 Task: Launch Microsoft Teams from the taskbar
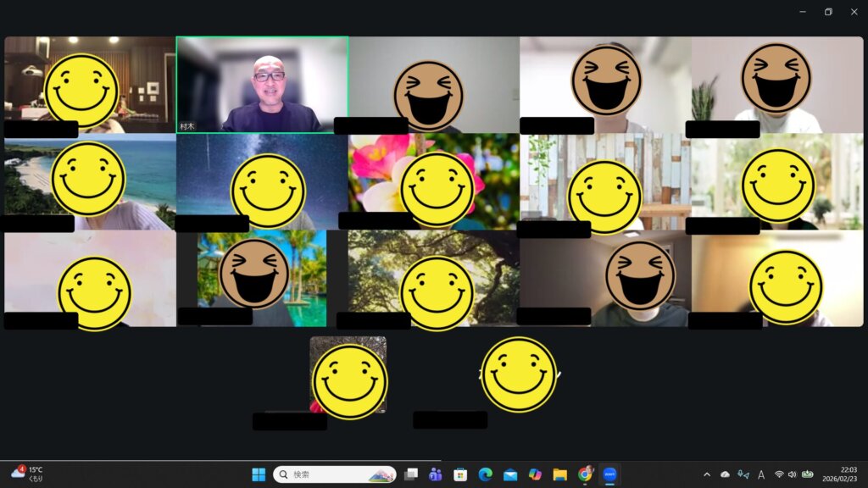click(x=436, y=474)
